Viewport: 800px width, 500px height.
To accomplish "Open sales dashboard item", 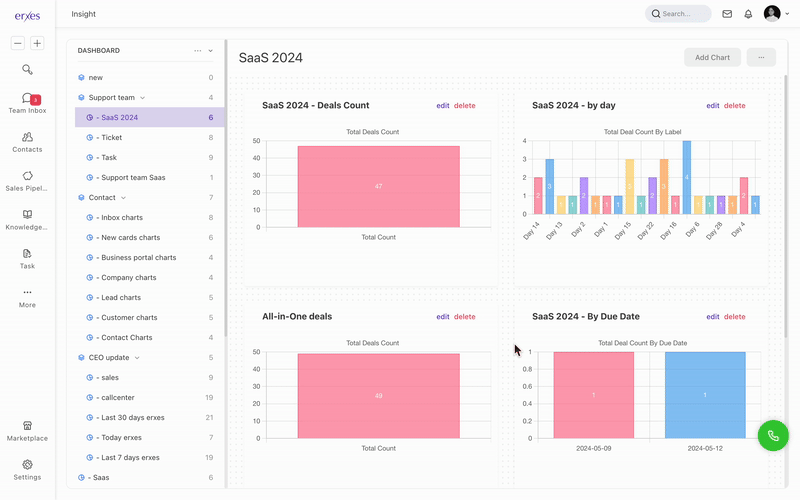I will [149, 378].
